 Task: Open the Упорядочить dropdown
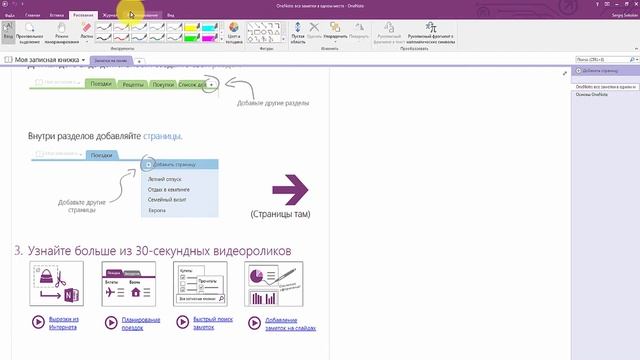[335, 41]
